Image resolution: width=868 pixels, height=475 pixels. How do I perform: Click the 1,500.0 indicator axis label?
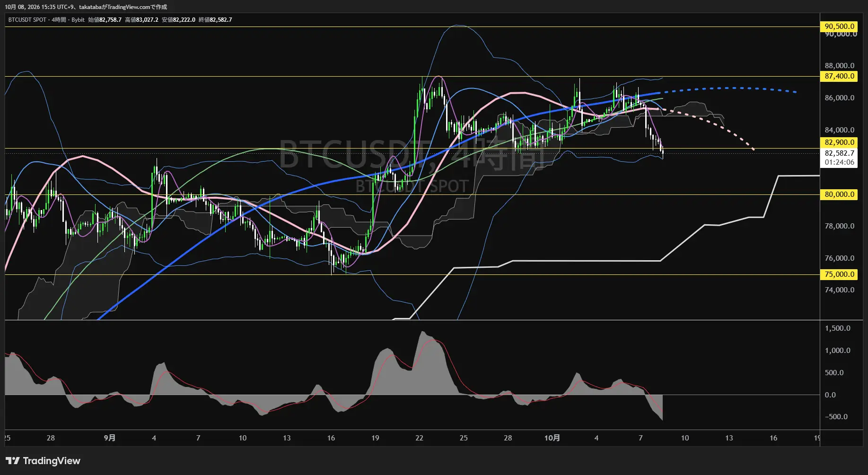click(x=838, y=328)
